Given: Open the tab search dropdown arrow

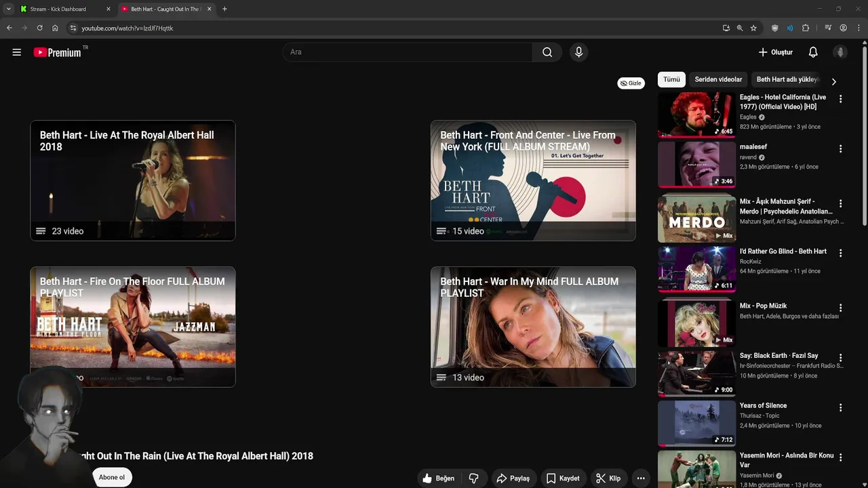Looking at the screenshot, I should 9,9.
